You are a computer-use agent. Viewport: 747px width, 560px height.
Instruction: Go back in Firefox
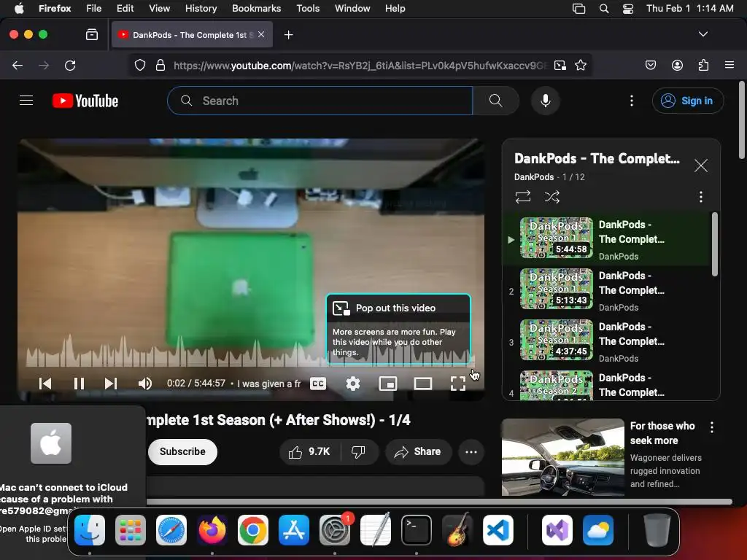[x=18, y=65]
